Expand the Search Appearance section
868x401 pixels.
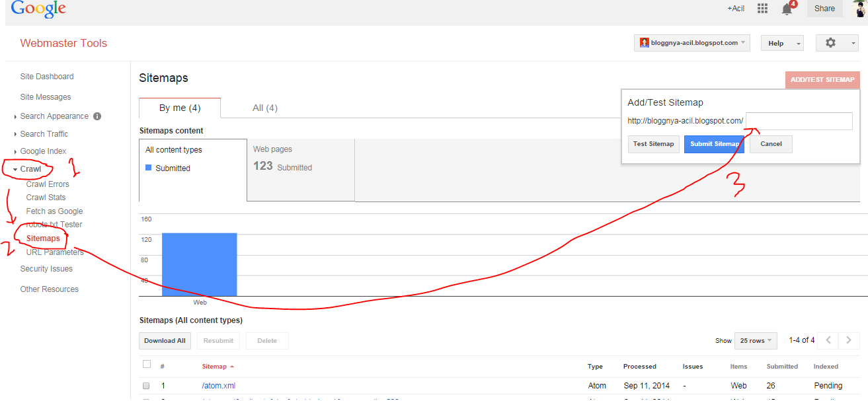point(54,116)
